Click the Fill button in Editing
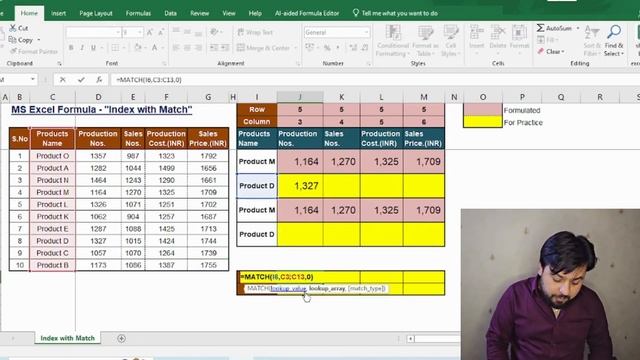 coord(547,40)
